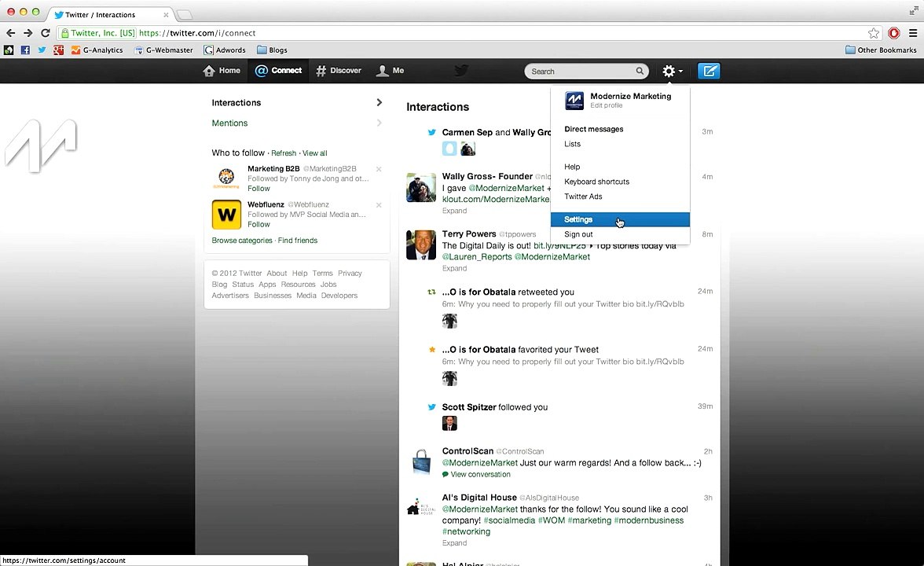Click Browse categories link
This screenshot has width=924, height=566.
[x=242, y=241]
